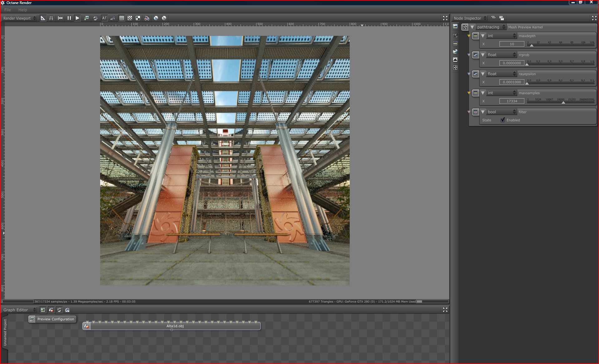The image size is (599, 364).
Task: Click the Alta1d.obj mesh node icon
Action: point(86,326)
